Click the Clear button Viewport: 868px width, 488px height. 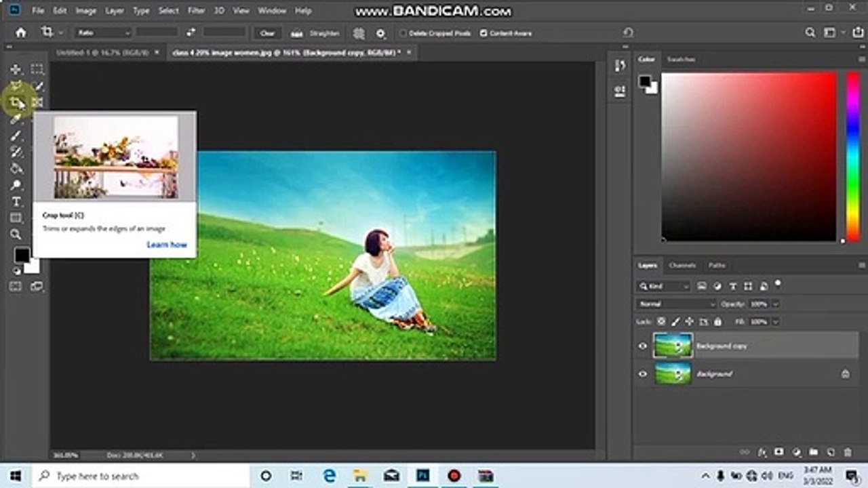(267, 33)
